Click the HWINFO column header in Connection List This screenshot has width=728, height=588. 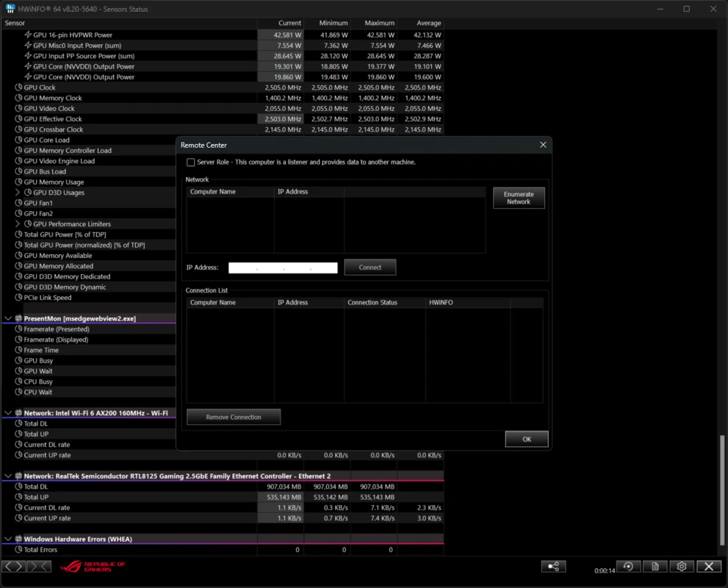pyautogui.click(x=468, y=302)
